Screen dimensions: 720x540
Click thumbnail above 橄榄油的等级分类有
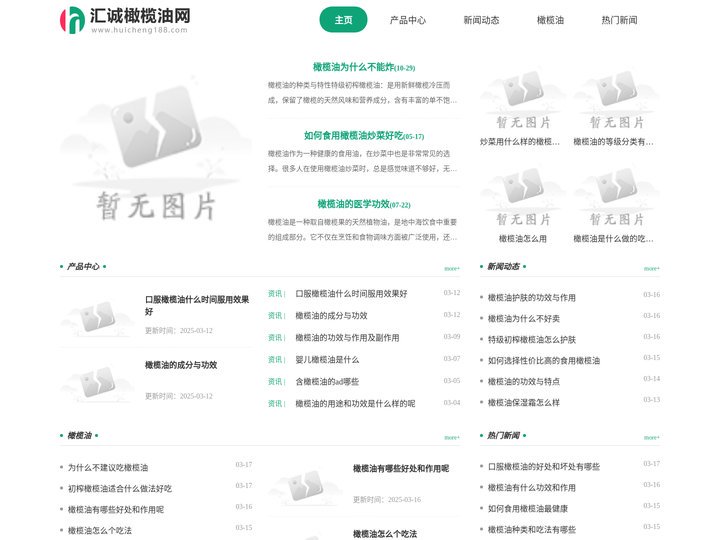[616, 98]
